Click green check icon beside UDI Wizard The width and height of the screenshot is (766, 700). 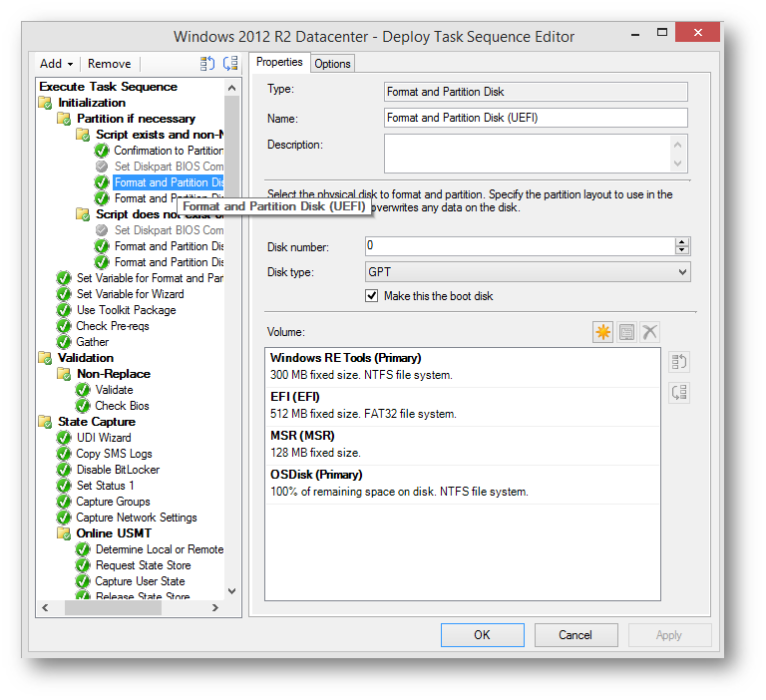tap(64, 438)
